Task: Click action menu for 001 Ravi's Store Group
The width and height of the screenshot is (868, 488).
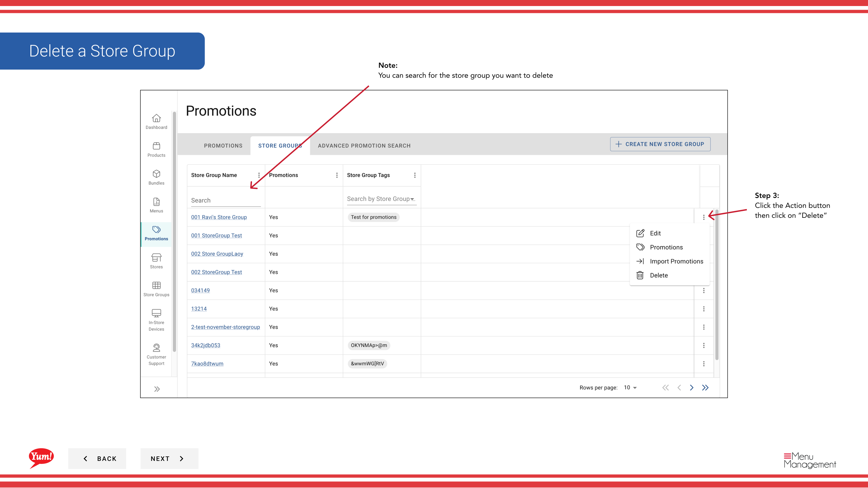Action: tap(703, 217)
